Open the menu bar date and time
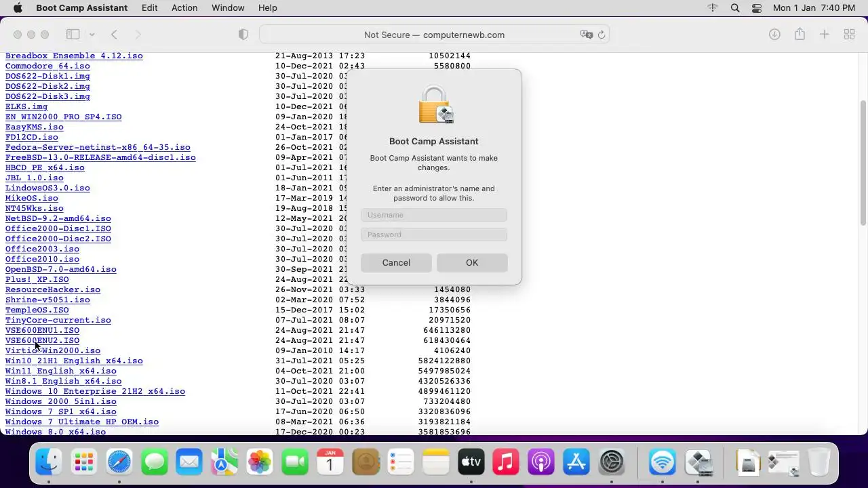The image size is (868, 488). coord(814,8)
